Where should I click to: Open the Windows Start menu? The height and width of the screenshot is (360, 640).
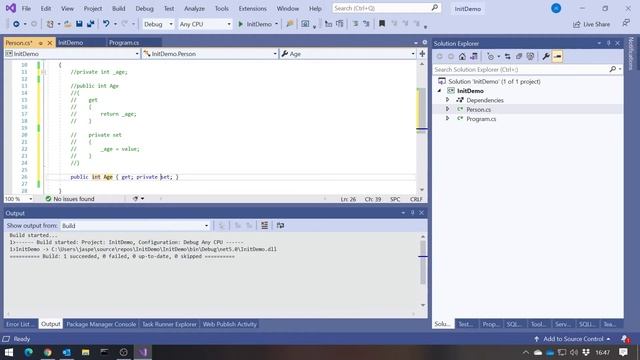[9, 352]
